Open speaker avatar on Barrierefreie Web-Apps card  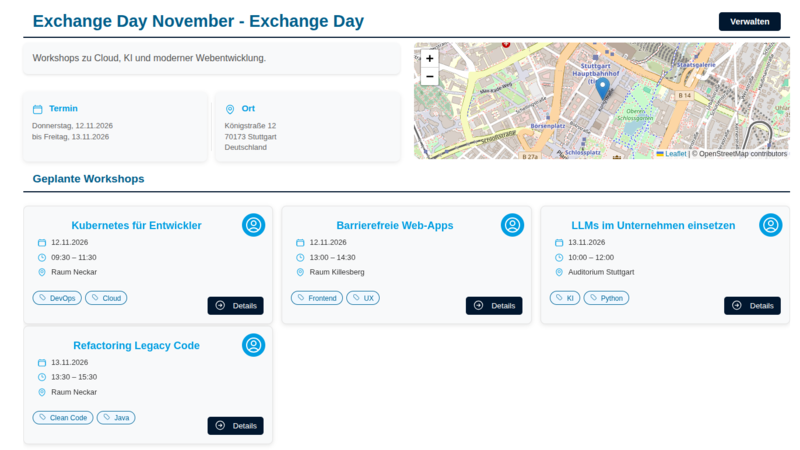(x=512, y=225)
